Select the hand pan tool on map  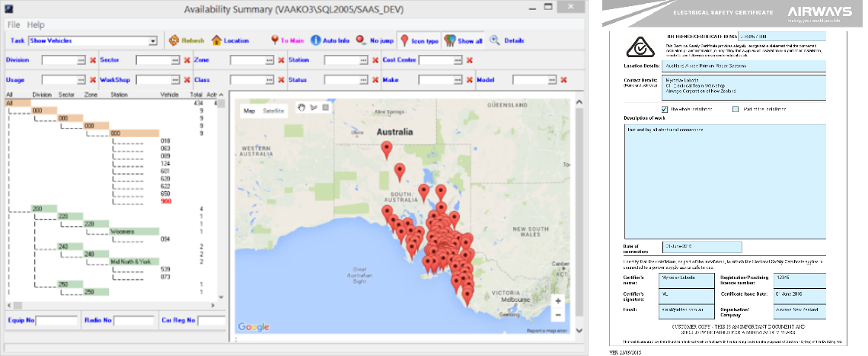[x=302, y=107]
